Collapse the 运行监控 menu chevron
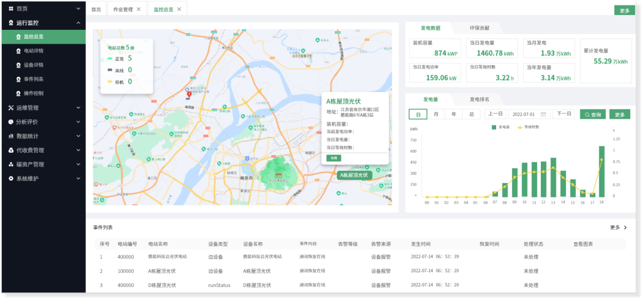 [79, 23]
